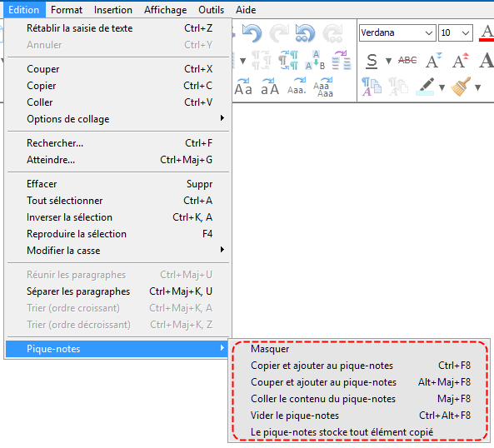This screenshot has height=448, width=494.
Task: Click the red-underlined font color A
Action: coord(487,32)
